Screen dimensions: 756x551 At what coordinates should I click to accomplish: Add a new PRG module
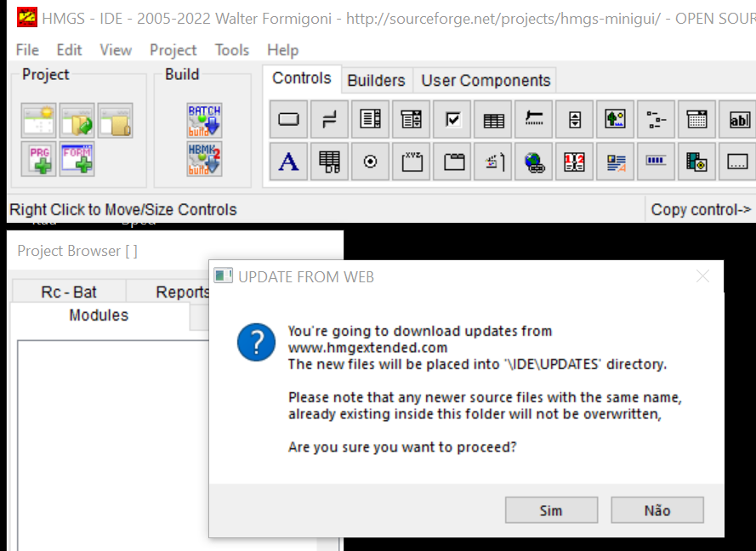coord(38,159)
